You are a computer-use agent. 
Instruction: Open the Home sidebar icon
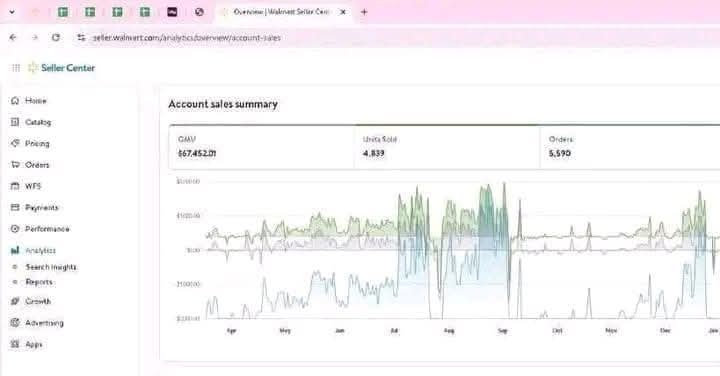coord(15,100)
